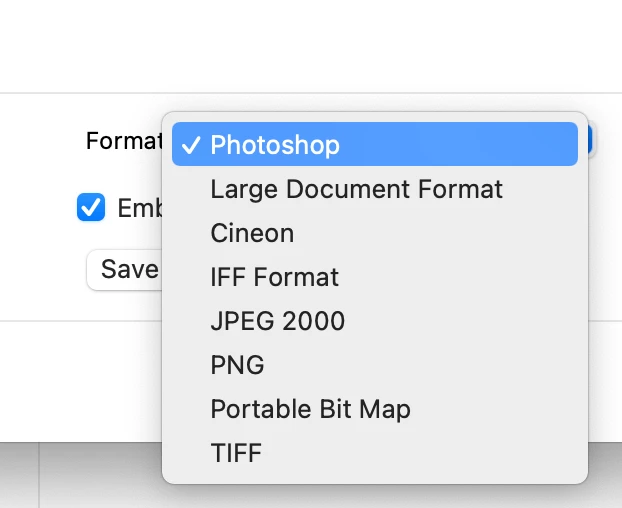622x508 pixels.
Task: Click the Format label
Action: 123,141
